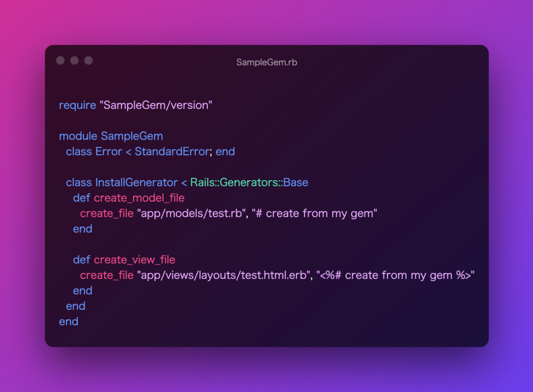Click the InstallGenerator class name
The image size is (533, 392).
pyautogui.click(x=136, y=183)
